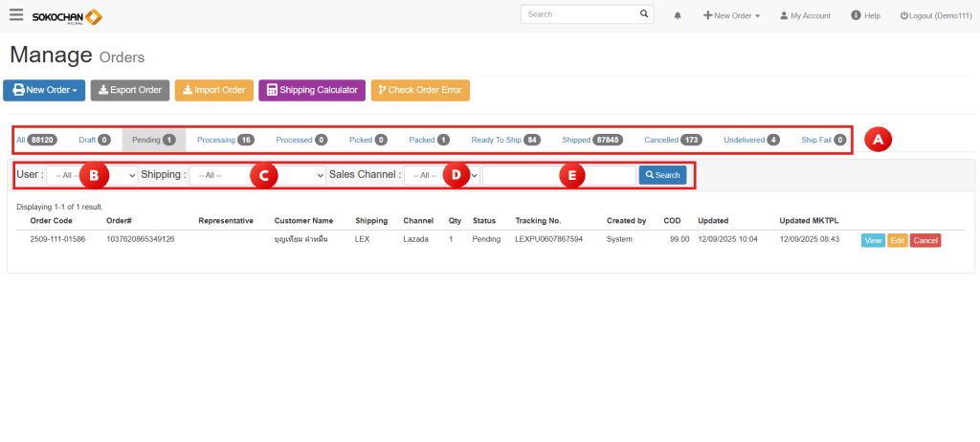Open the blue New Order dropdown button

pos(44,90)
